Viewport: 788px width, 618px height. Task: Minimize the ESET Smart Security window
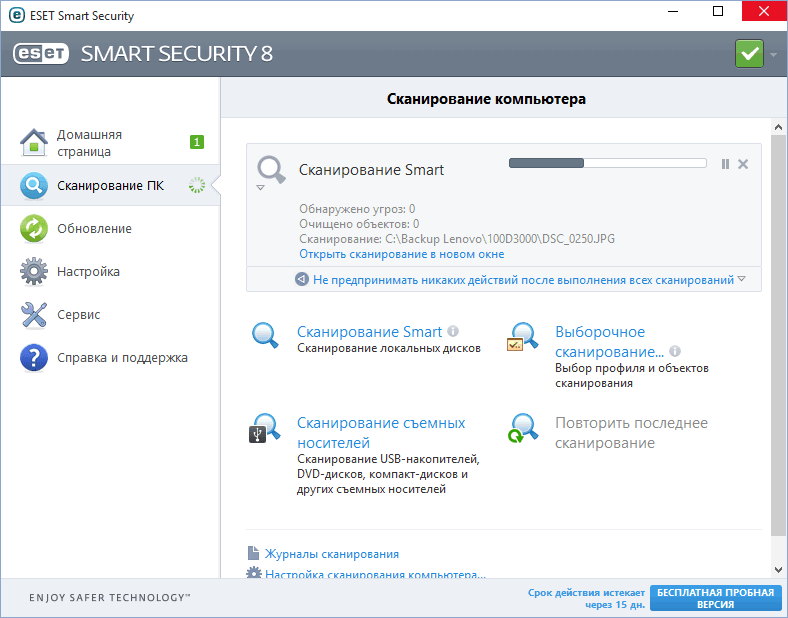pyautogui.click(x=673, y=11)
